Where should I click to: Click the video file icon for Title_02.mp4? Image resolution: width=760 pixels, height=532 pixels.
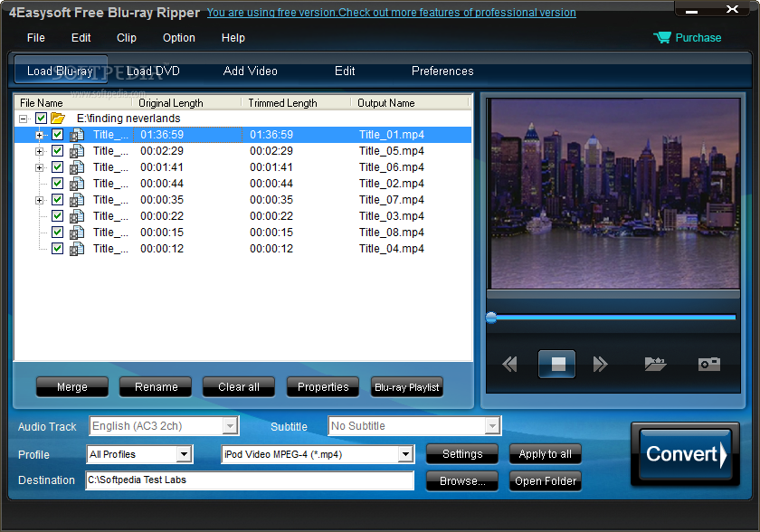pos(77,184)
